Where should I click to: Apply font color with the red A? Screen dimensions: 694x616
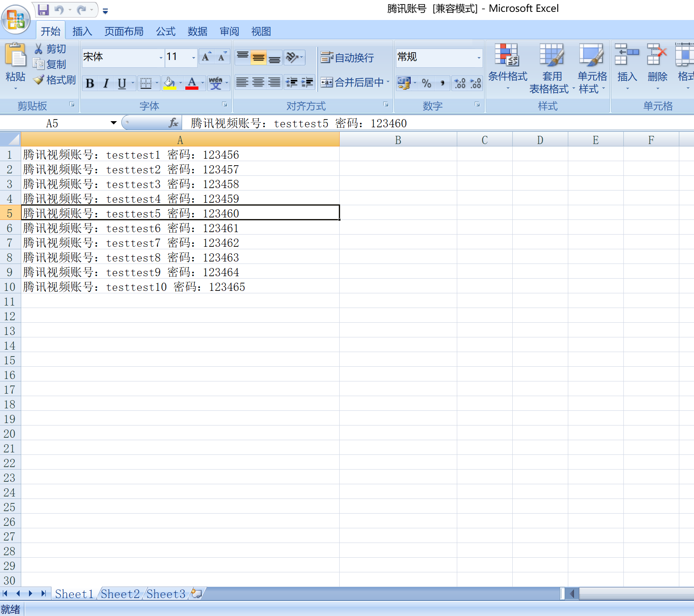(x=192, y=83)
